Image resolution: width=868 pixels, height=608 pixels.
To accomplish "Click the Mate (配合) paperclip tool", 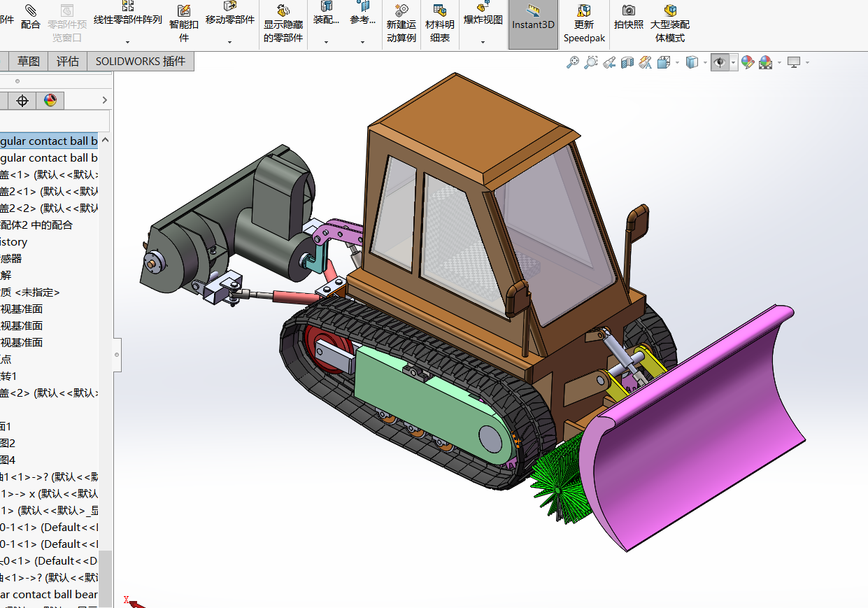I will [31, 17].
